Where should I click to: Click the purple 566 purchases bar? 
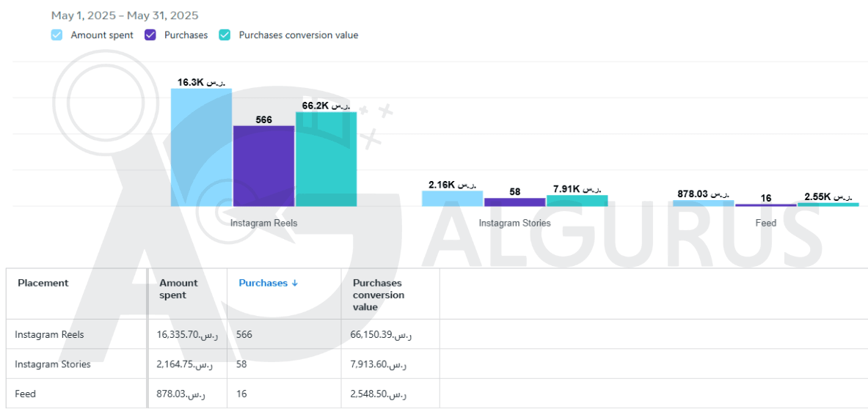click(263, 166)
